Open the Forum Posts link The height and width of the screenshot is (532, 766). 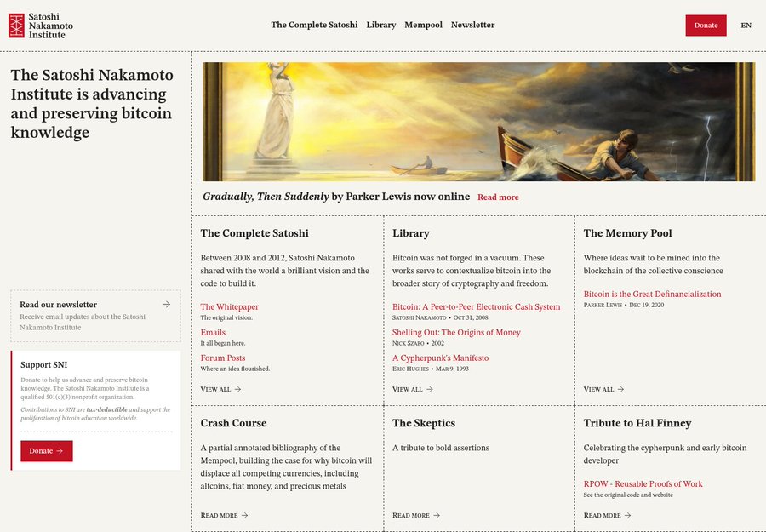[223, 358]
